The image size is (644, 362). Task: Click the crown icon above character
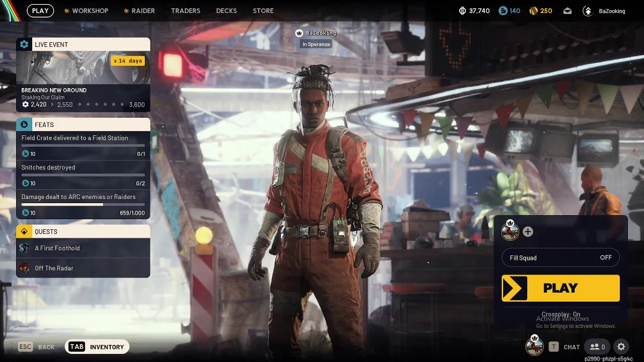pyautogui.click(x=299, y=33)
